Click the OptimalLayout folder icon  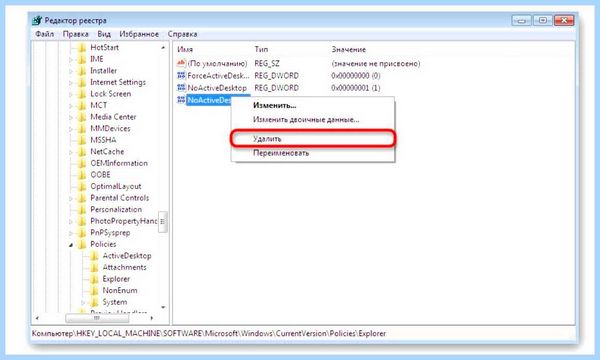click(82, 187)
